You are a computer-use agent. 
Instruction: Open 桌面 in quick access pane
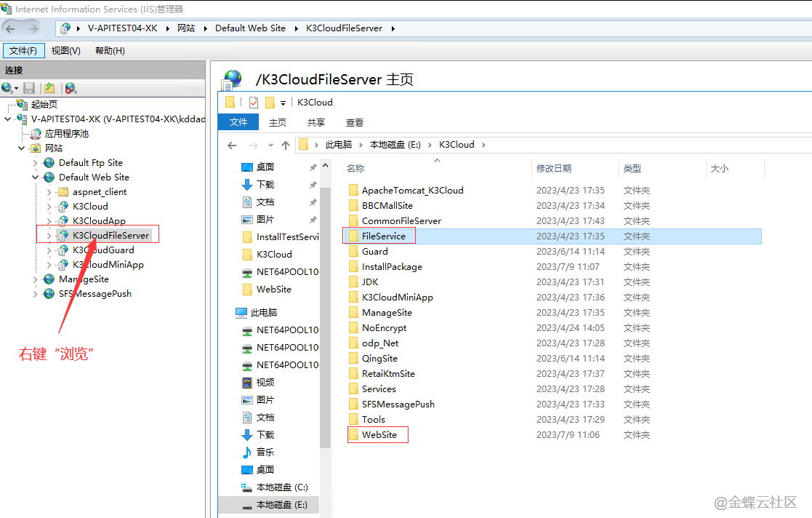(x=265, y=167)
